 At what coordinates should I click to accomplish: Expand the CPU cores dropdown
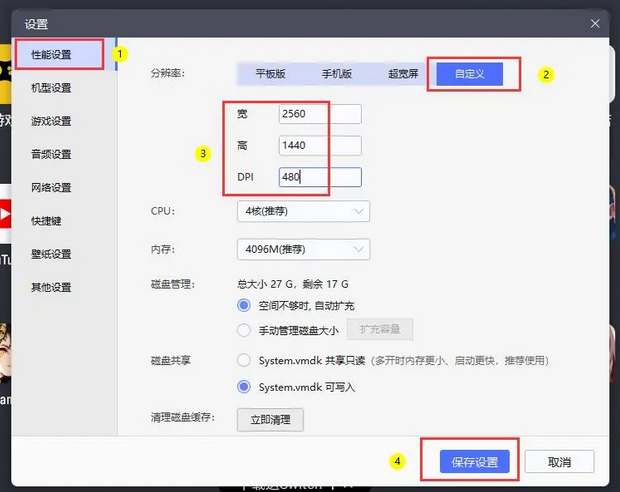click(x=303, y=211)
